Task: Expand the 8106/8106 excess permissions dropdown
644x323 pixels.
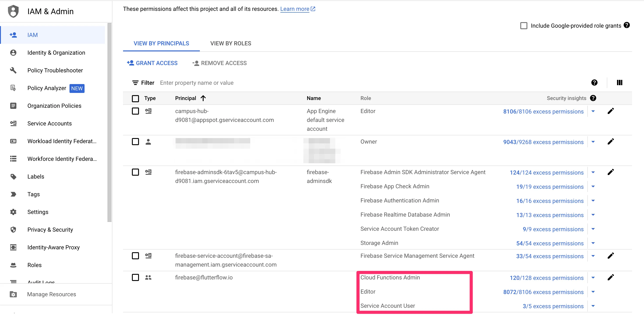Action: tap(593, 111)
